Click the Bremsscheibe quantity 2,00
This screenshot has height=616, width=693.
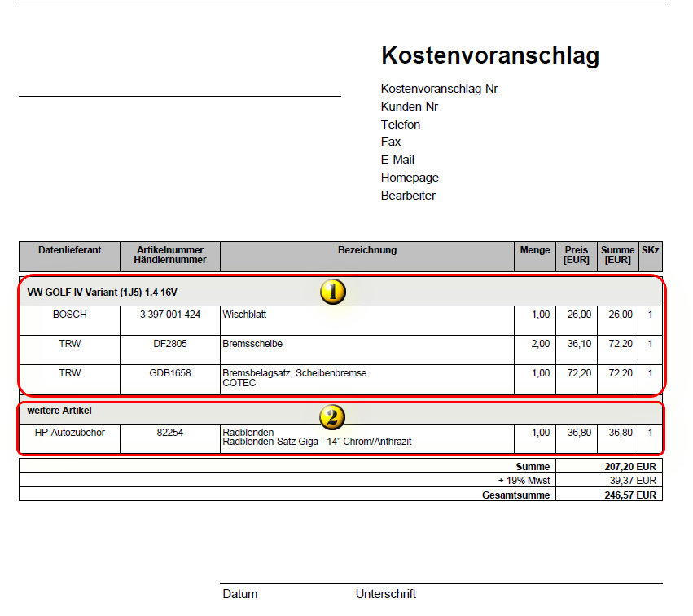pos(541,344)
